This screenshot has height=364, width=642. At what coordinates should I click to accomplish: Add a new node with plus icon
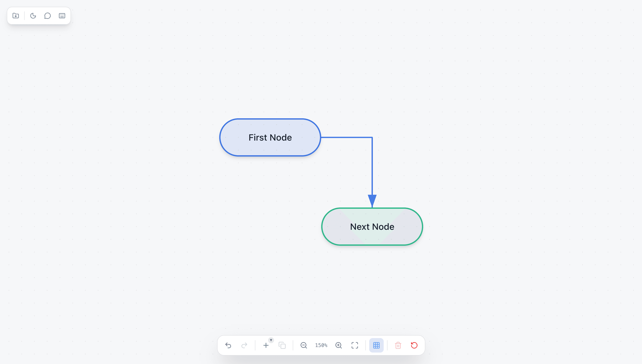coord(266,346)
